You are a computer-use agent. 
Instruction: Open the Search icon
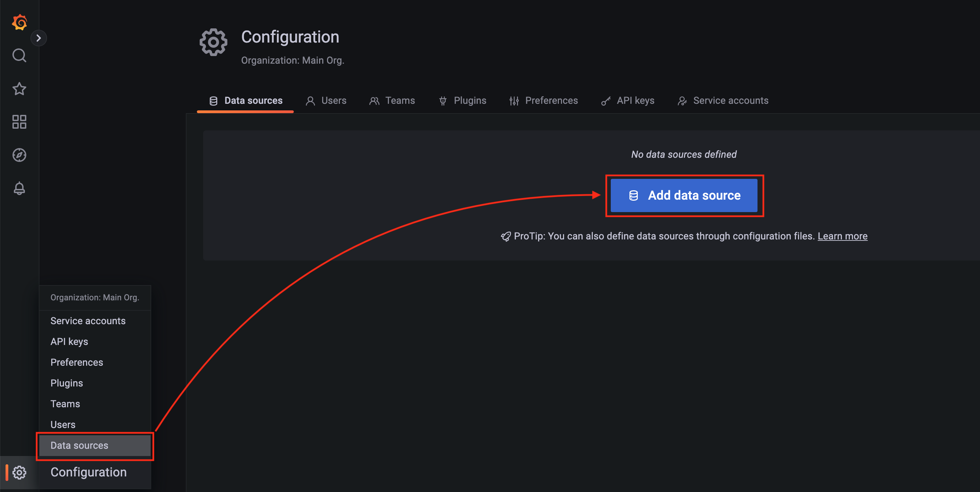pos(19,55)
